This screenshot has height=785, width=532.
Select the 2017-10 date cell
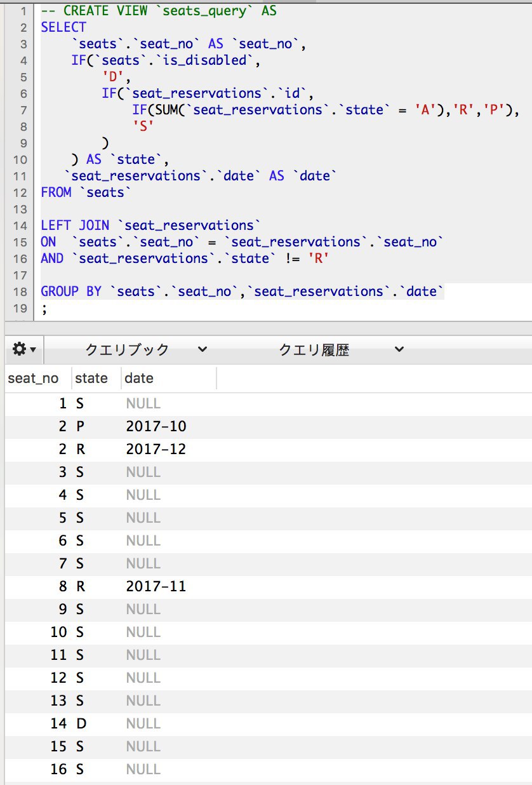[156, 427]
